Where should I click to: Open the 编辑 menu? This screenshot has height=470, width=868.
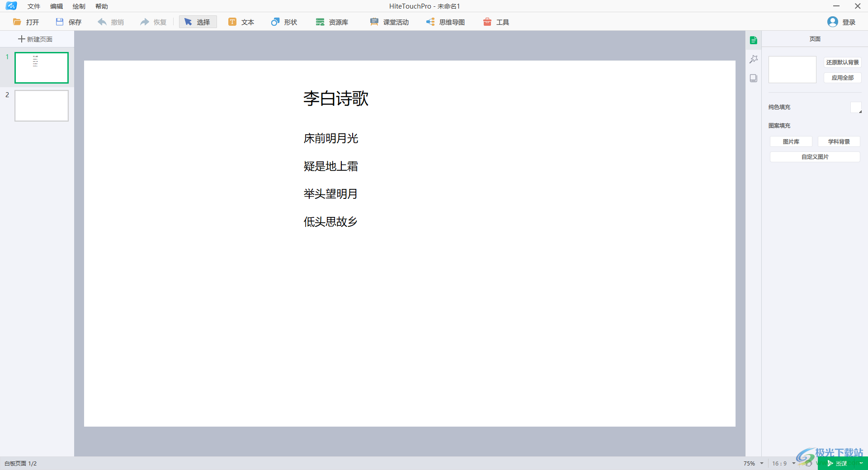click(x=57, y=6)
